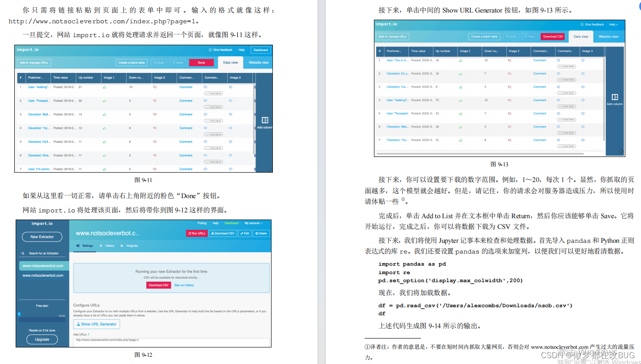Open Help dropdown in figure 9-13

coord(612,25)
